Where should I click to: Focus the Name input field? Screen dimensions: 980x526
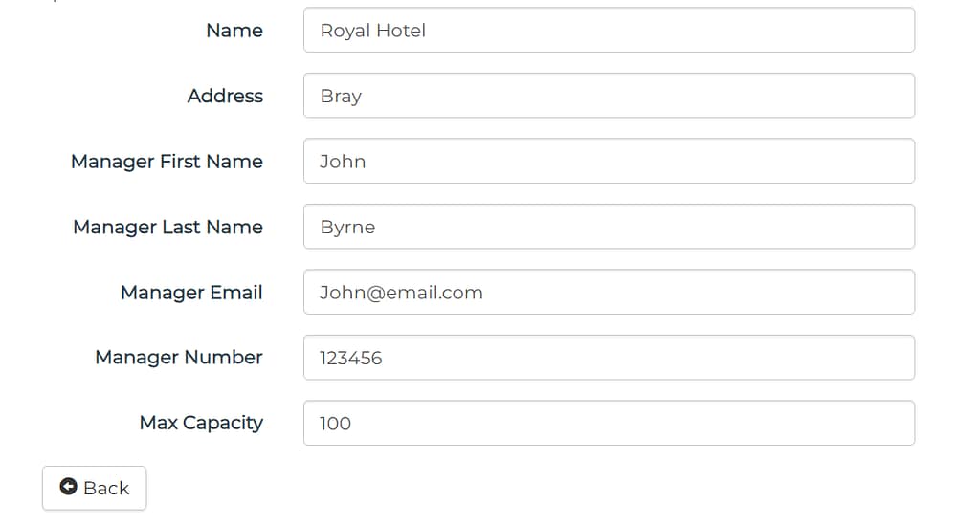coord(609,31)
